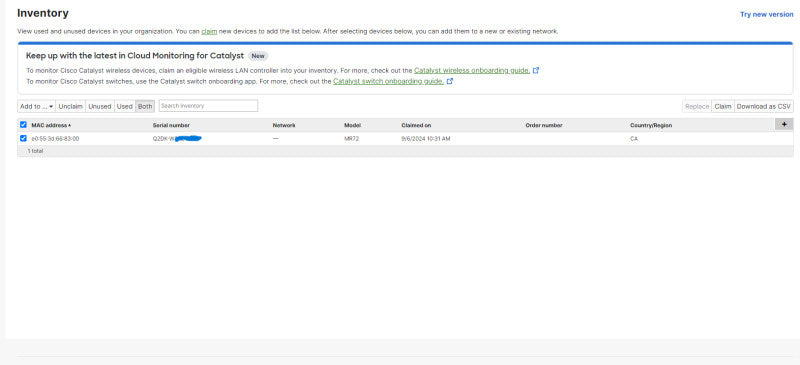This screenshot has height=365, width=800.
Task: Sort by MAC address column header
Action: [51, 125]
